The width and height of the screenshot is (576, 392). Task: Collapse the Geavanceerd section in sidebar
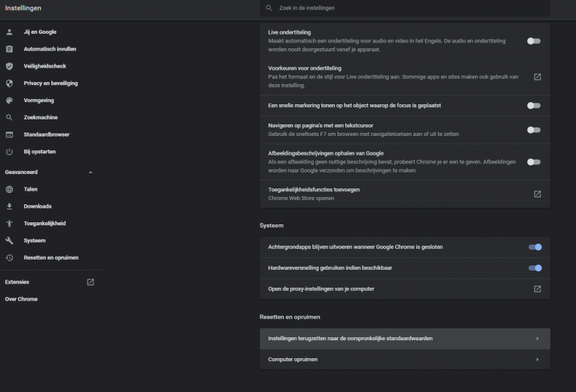coord(90,173)
